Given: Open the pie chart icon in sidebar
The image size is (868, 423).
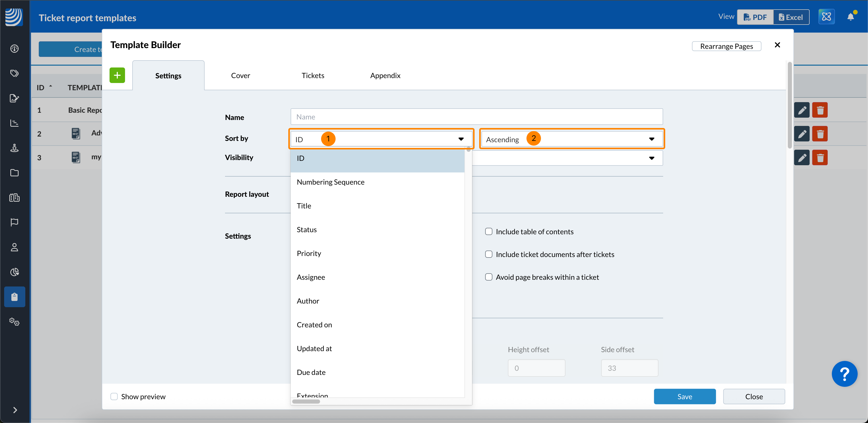Looking at the screenshot, I should coord(14,272).
